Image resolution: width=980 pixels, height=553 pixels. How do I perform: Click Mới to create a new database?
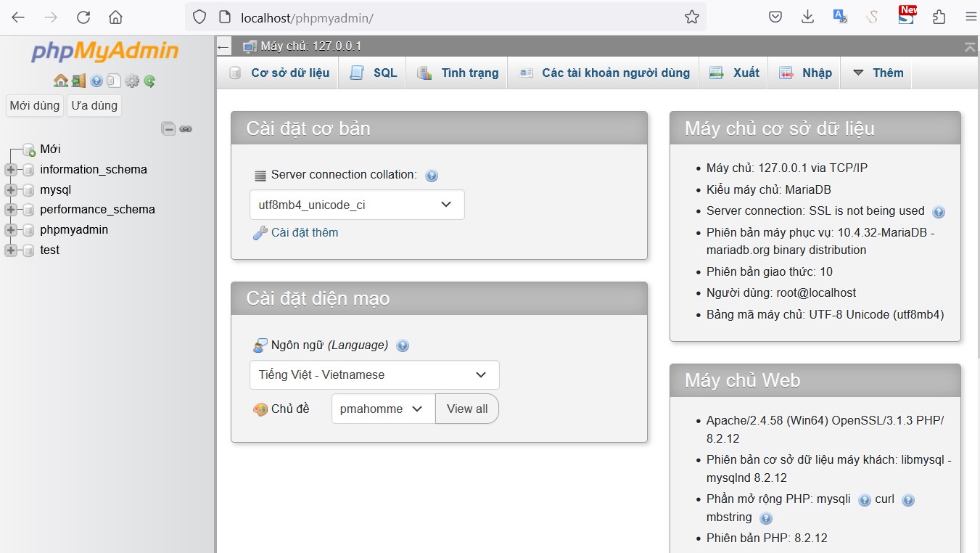(50, 149)
